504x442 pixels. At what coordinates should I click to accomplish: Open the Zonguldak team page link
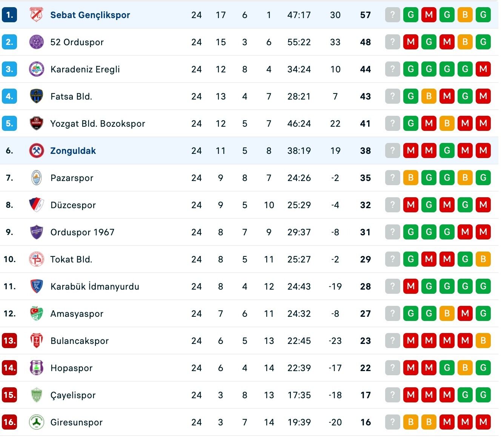coord(73,151)
